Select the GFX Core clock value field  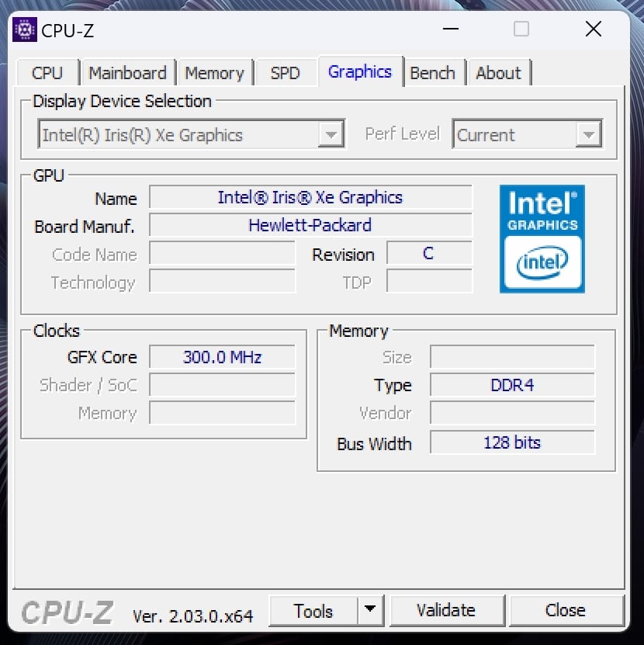pyautogui.click(x=222, y=357)
